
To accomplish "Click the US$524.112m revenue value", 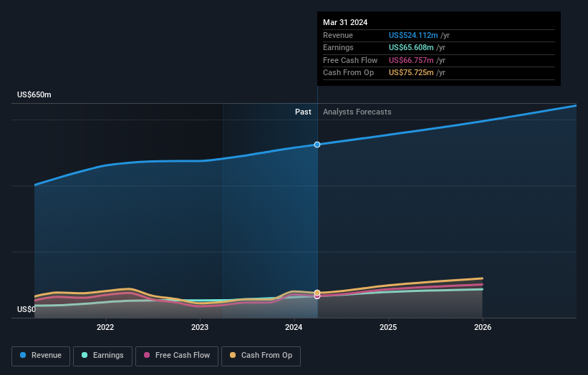I will [x=413, y=35].
